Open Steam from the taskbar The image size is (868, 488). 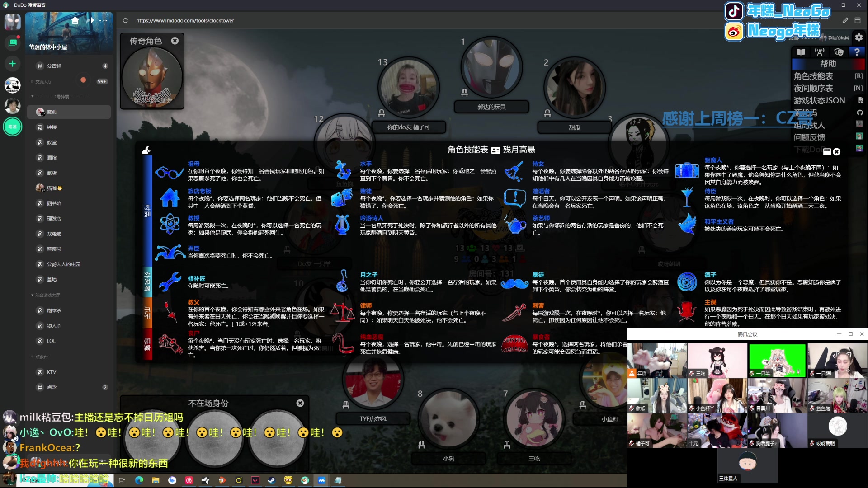tap(272, 480)
